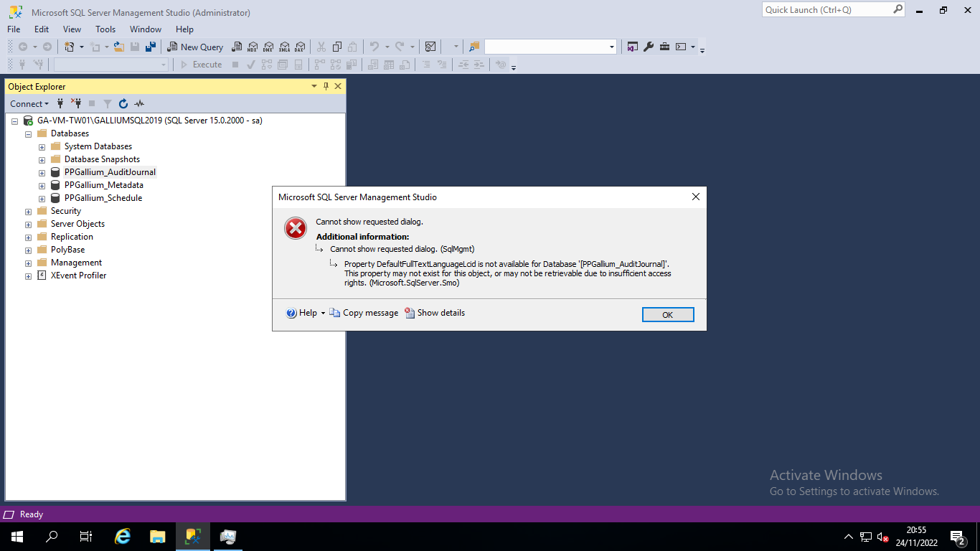
Task: Open the Windows Start menu
Action: (x=17, y=536)
